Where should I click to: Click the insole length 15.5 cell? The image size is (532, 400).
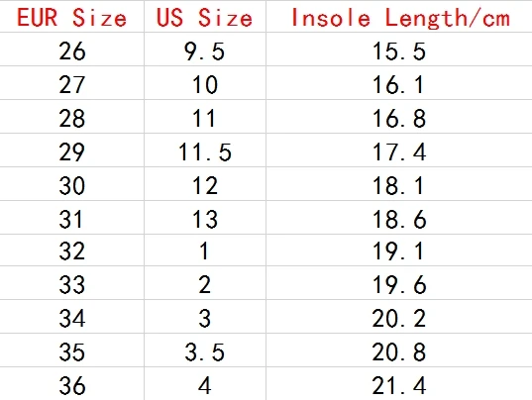[399, 50]
